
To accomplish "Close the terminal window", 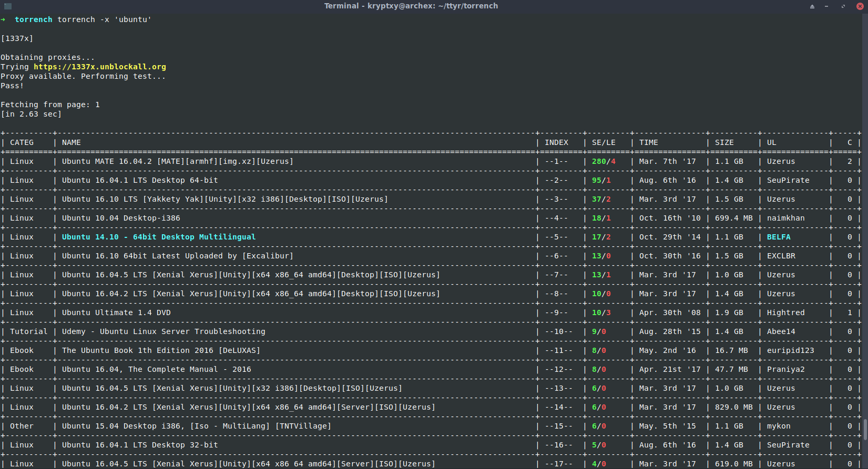I will (x=860, y=6).
